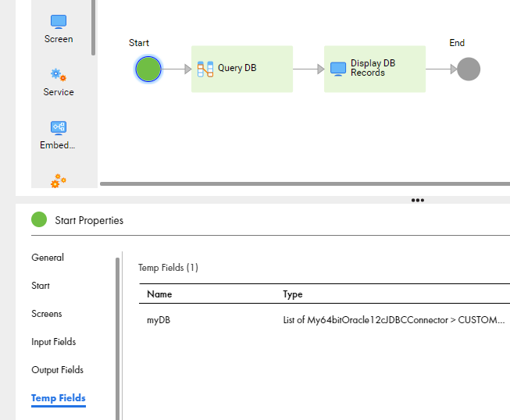
Task: Select the Service step icon in palette
Action: pyautogui.click(x=59, y=75)
